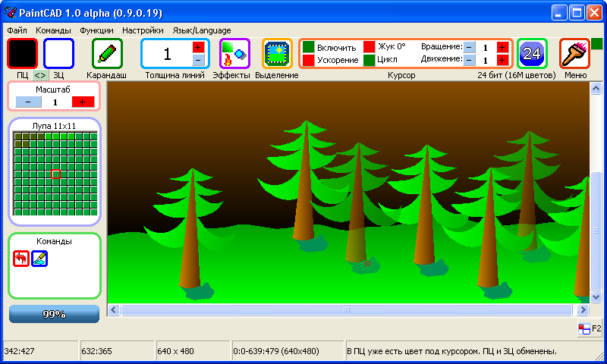The height and width of the screenshot is (364, 607).
Task: Zoom out with Масштаб minus button
Action: (28, 102)
